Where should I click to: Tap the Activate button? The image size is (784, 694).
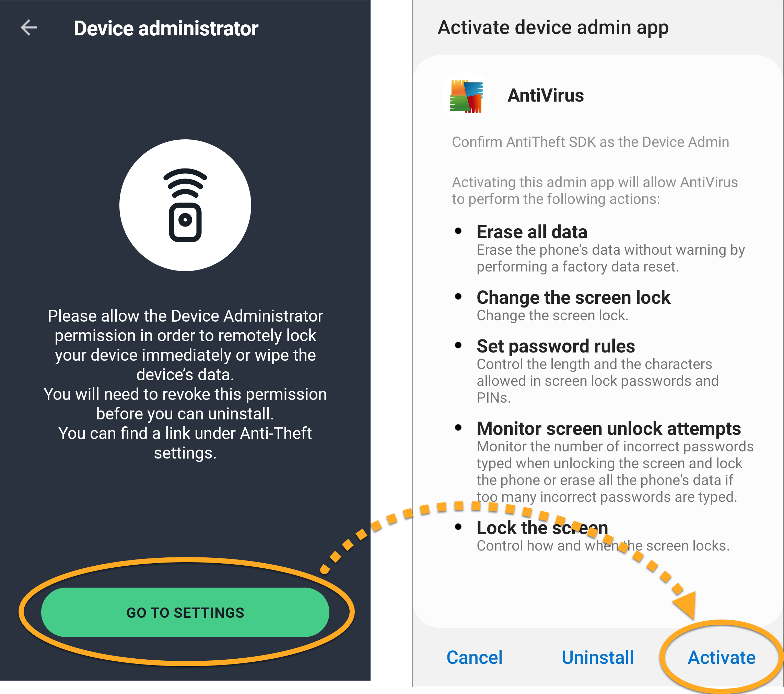click(722, 658)
